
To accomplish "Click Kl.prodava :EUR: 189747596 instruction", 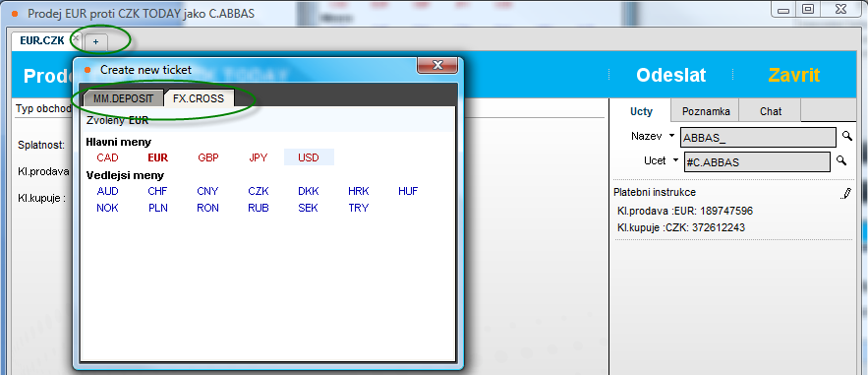I will [685, 211].
